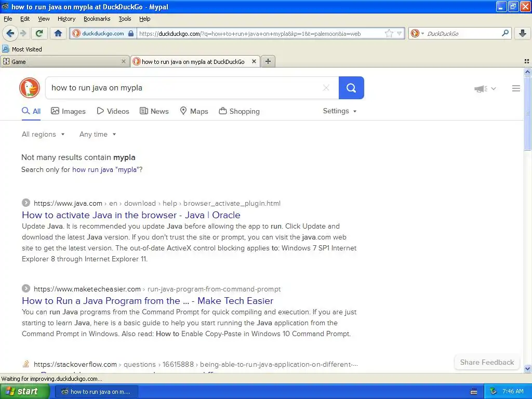The image size is (532, 399).
Task: Click the java.com result favicon
Action: [26, 203]
